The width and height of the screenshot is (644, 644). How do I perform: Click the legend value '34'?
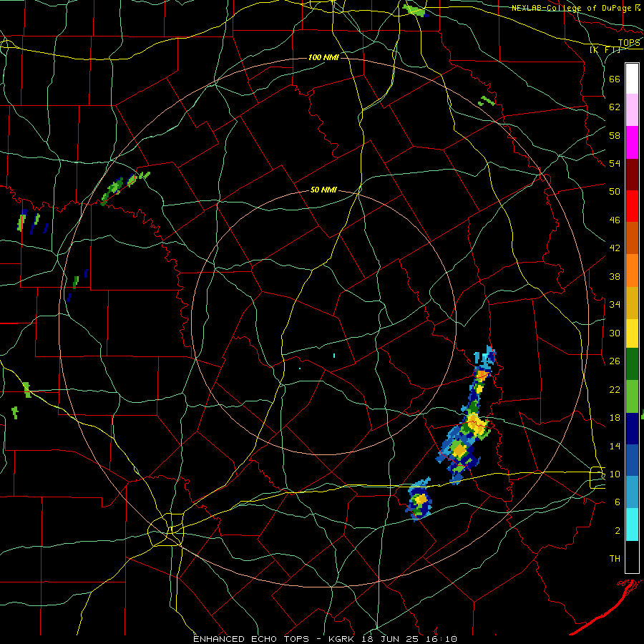click(615, 304)
